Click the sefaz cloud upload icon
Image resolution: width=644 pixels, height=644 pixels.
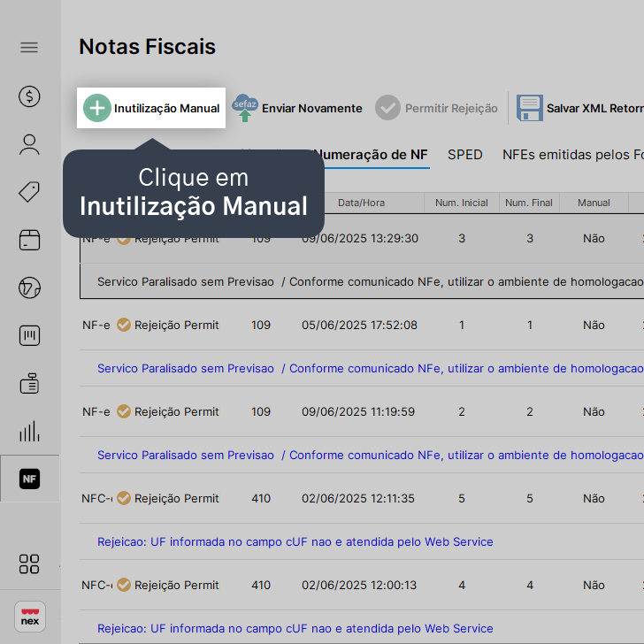[x=245, y=108]
